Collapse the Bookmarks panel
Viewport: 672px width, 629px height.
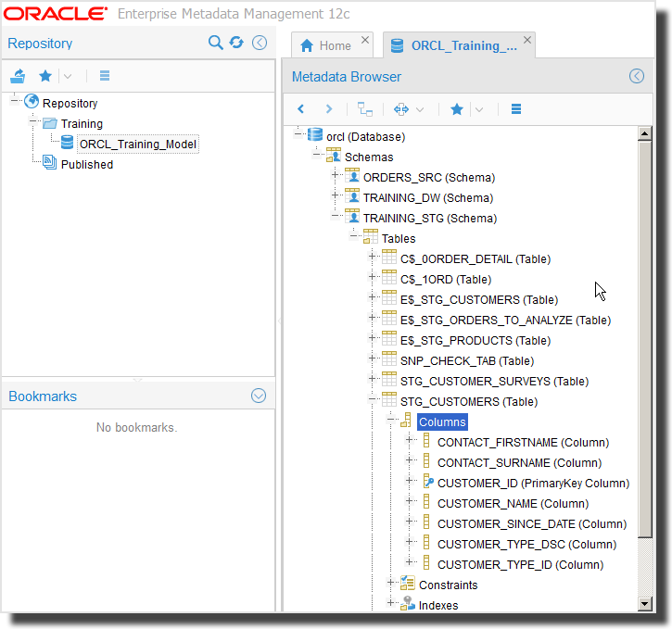(259, 396)
